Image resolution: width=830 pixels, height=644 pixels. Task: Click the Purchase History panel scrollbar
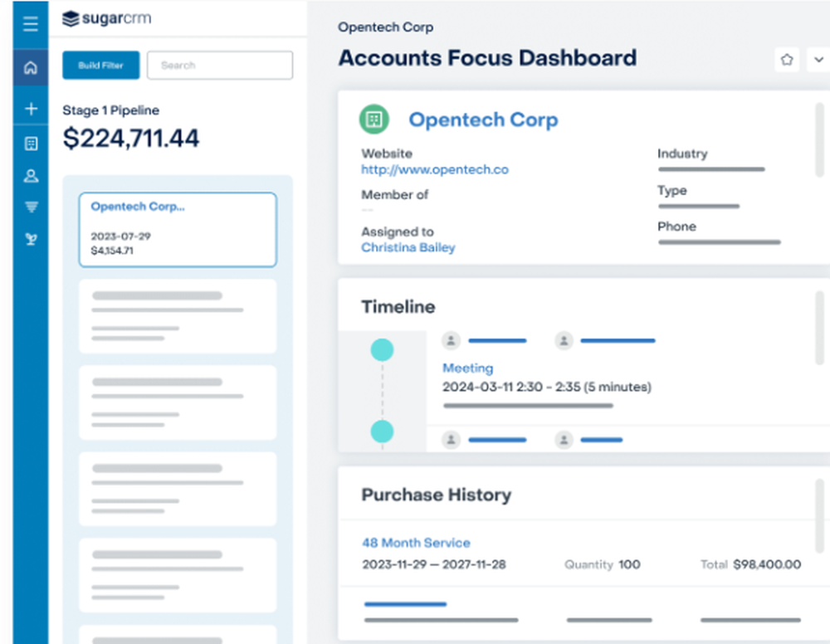(x=819, y=516)
